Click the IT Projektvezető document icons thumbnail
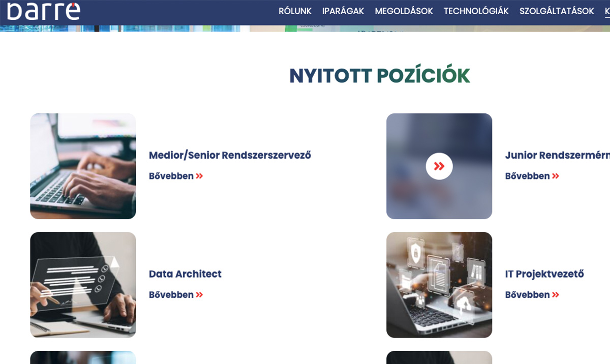This screenshot has width=610, height=364. tap(439, 285)
